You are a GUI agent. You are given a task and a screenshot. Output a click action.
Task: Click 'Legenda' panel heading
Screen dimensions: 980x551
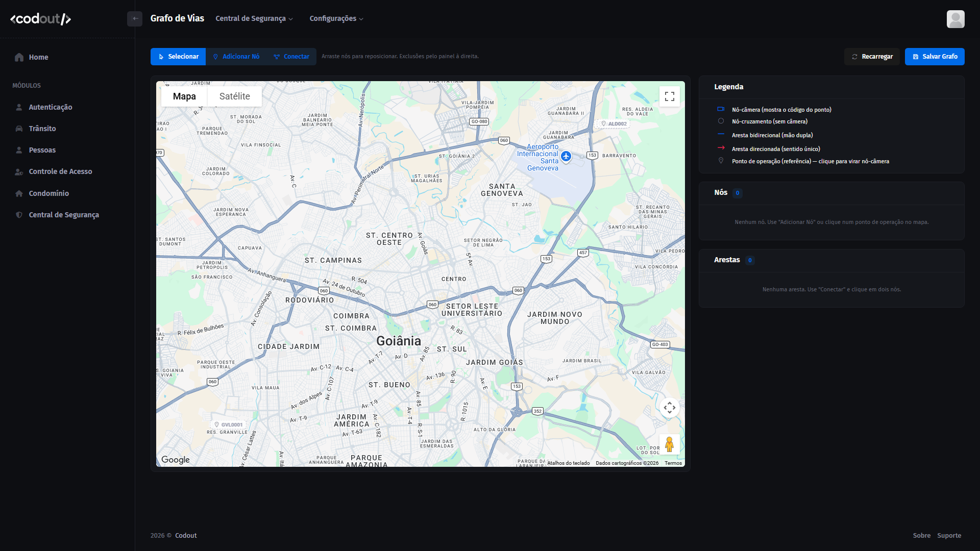[x=728, y=87]
